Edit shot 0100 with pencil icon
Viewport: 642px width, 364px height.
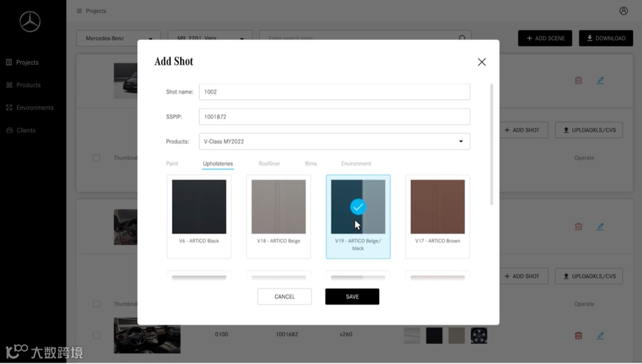600,335
